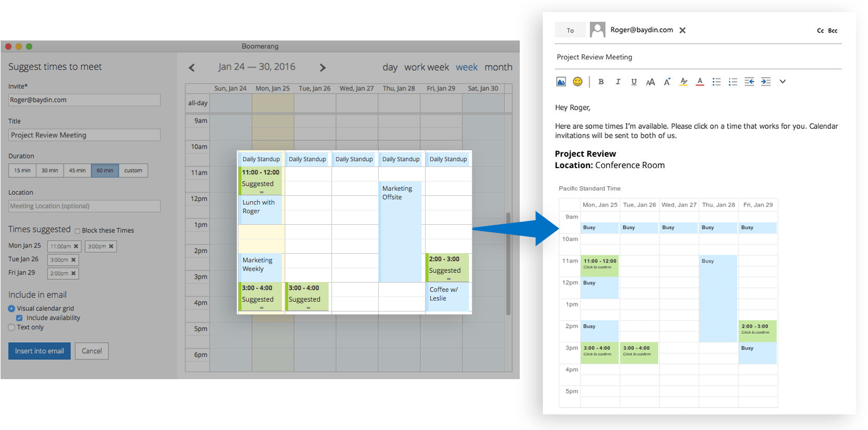Apply underline formatting
The width and height of the screenshot is (868, 430).
[634, 81]
